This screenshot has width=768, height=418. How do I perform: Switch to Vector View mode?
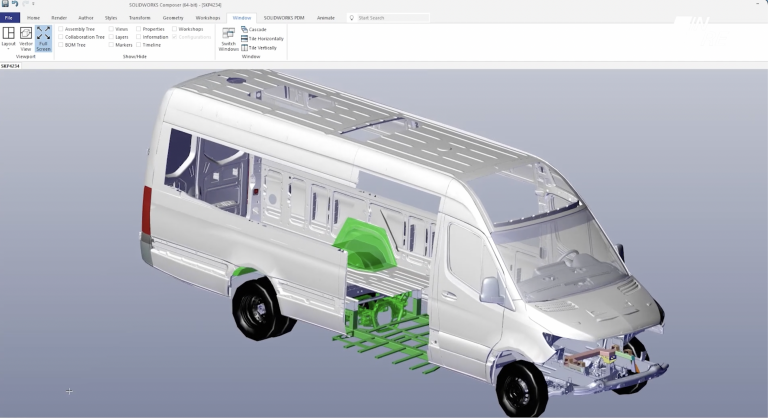point(26,39)
